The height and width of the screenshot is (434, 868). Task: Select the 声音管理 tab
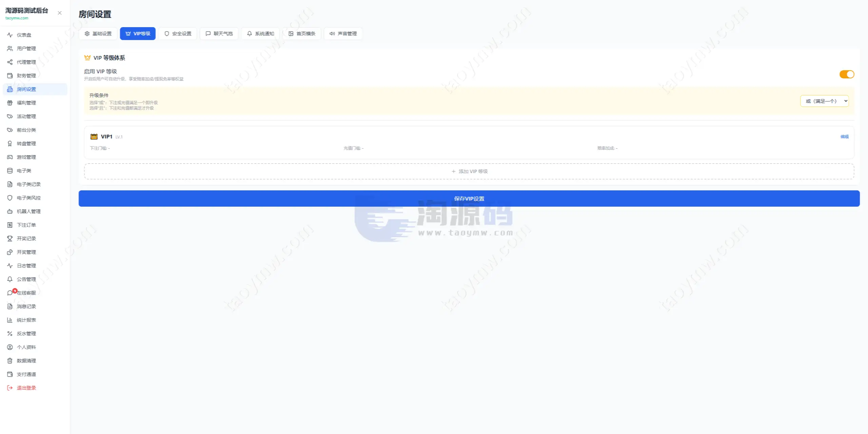343,34
